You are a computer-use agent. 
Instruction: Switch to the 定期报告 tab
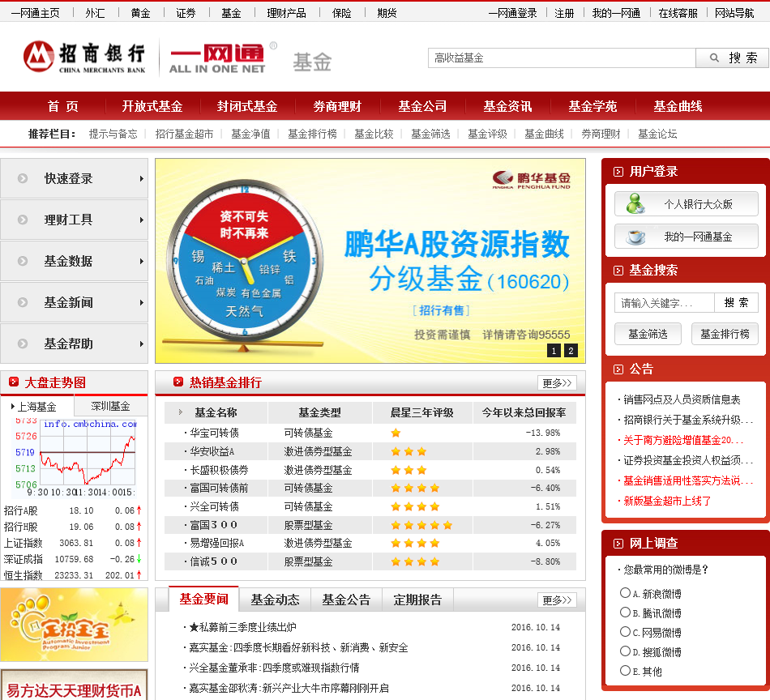(417, 600)
